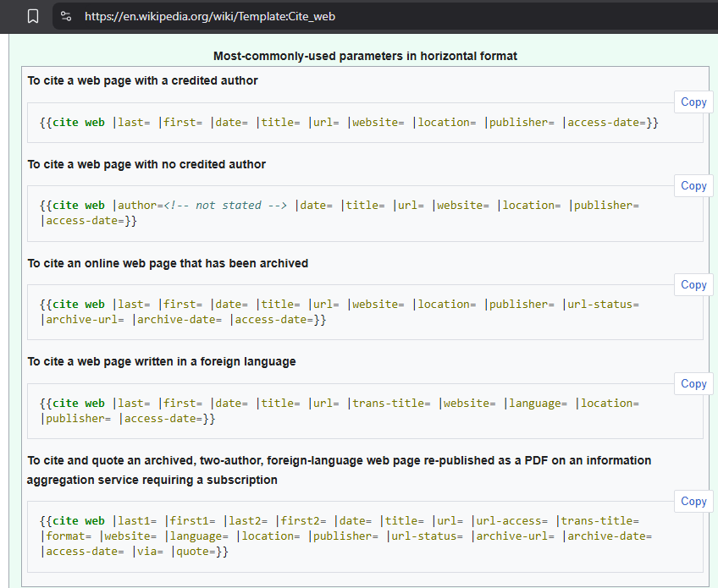The image size is (718, 588).
Task: Click '|location=' in the no-author code block
Action: point(529,206)
